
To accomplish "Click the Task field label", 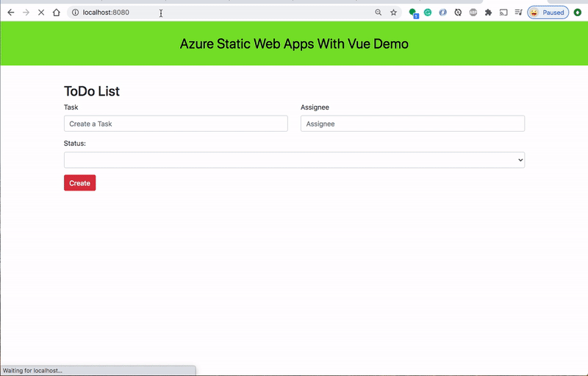I will (x=71, y=107).
